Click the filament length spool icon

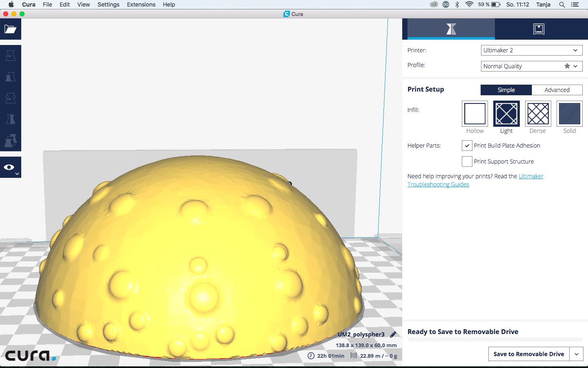coord(354,356)
